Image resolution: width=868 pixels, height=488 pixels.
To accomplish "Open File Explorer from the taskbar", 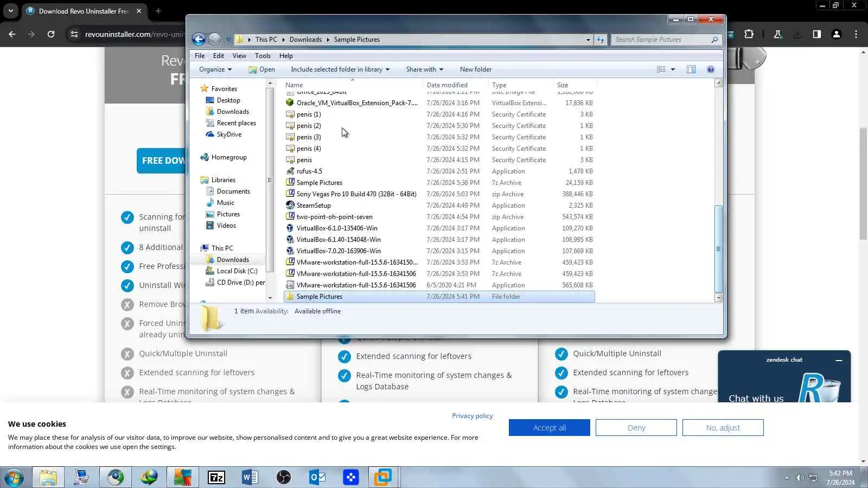I will pos(48,477).
